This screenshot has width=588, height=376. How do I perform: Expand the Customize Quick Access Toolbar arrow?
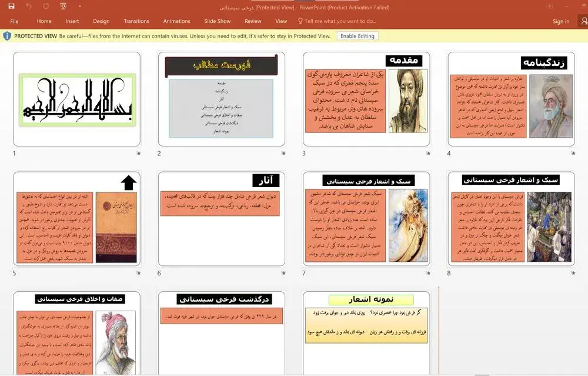tap(79, 6)
